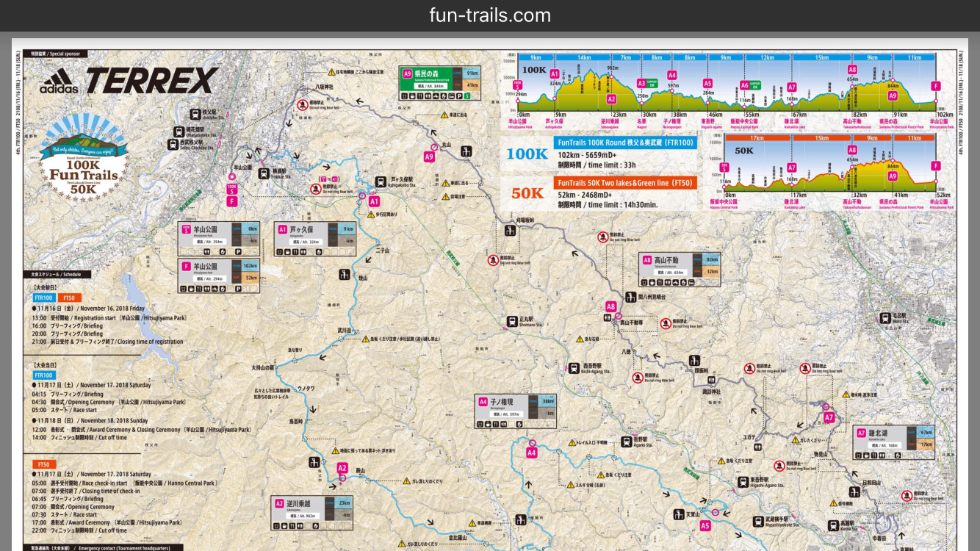Select the "102km - 5659mD+" text
Viewport: 980px width, 551px height.
[586, 155]
